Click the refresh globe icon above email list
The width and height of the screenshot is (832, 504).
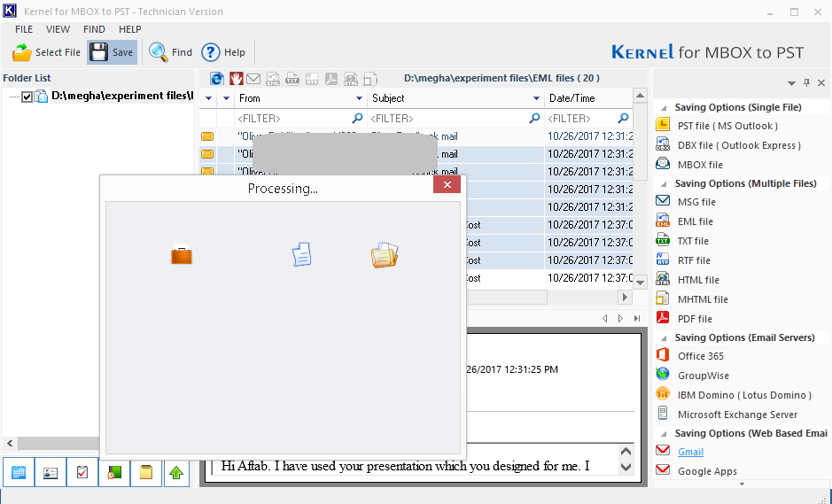tap(217, 79)
